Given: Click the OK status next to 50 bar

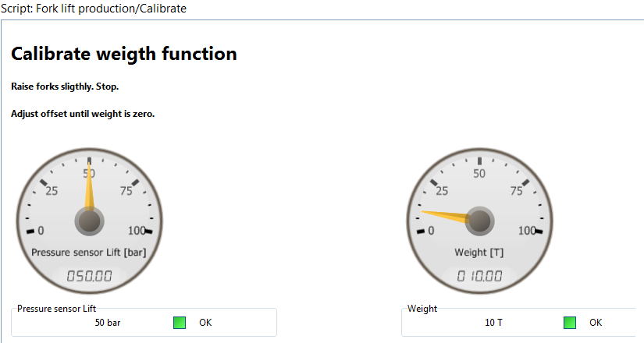Looking at the screenshot, I should (x=205, y=323).
